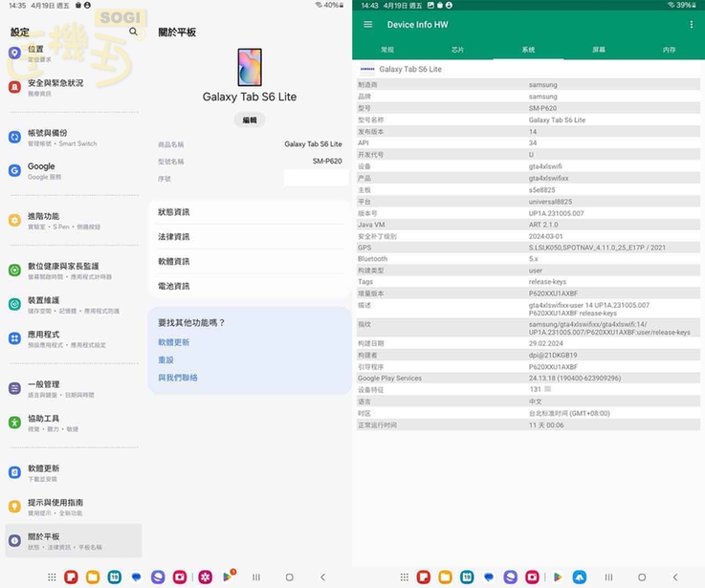Switch to 常规 tab in Device Info HW
The image size is (705, 588).
pos(387,50)
